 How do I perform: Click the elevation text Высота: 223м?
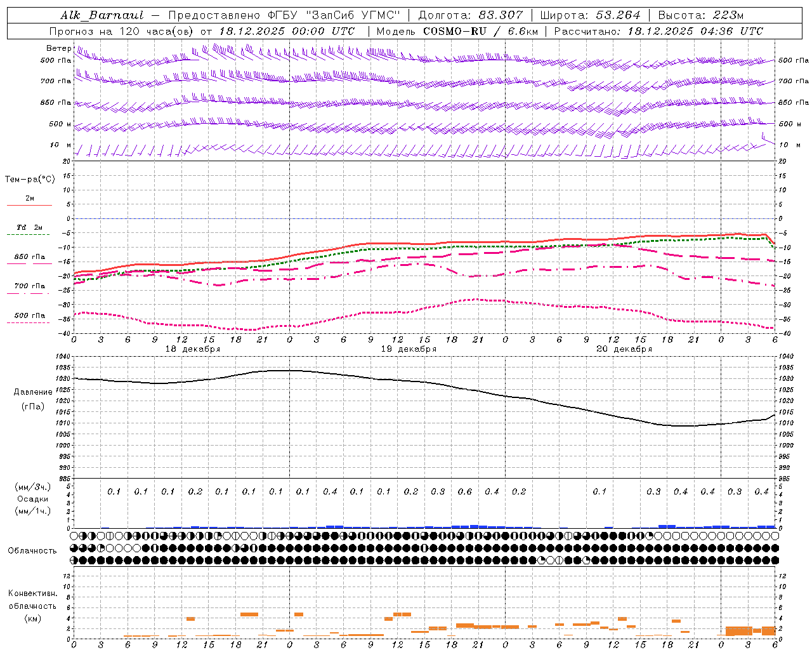[700, 15]
